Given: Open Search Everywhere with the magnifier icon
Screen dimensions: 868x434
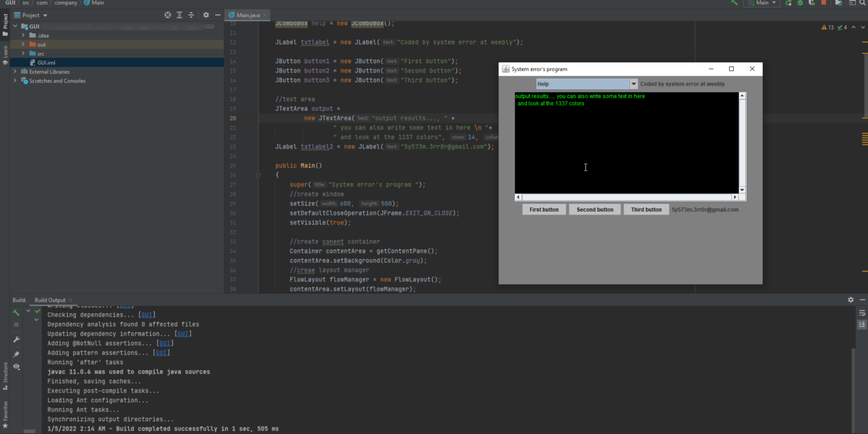Looking at the screenshot, I should pyautogui.click(x=863, y=3).
